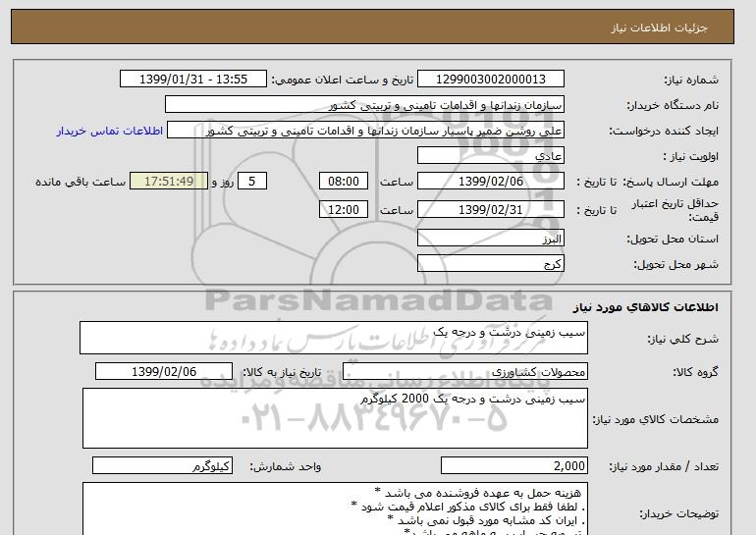Screen dimensions: 756x535
Task: Click the label ایجاد کننده درخواست
Action: pyautogui.click(x=664, y=131)
